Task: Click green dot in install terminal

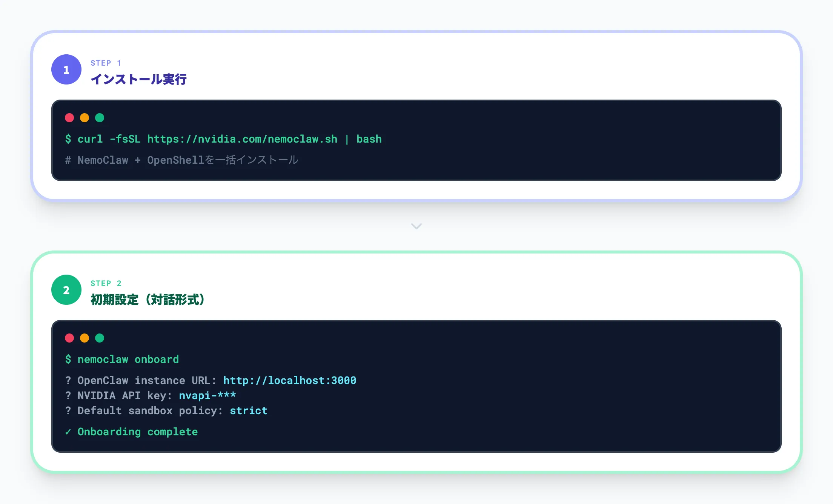Action: click(100, 118)
